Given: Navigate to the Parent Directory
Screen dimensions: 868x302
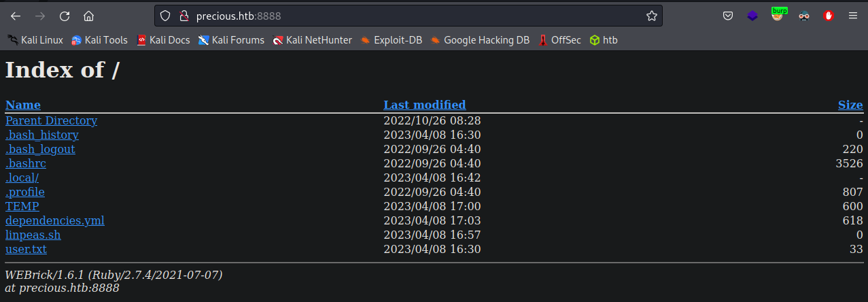Looking at the screenshot, I should pyautogui.click(x=51, y=121).
